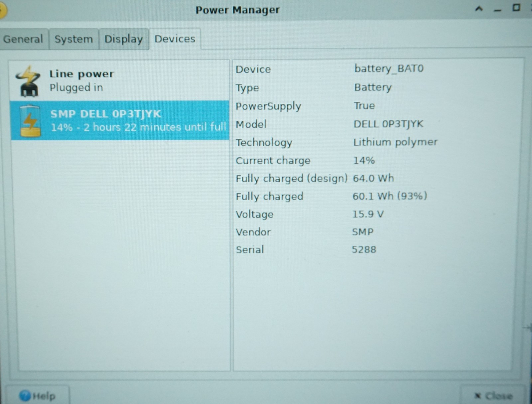Click the battery_BAT0 device value
532x404 pixels.
389,69
